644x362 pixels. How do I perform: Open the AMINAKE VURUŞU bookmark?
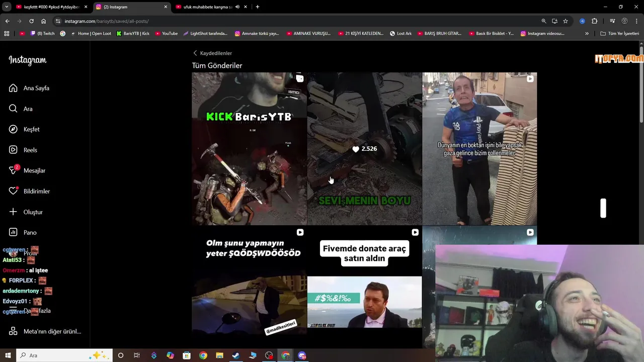[x=308, y=34]
